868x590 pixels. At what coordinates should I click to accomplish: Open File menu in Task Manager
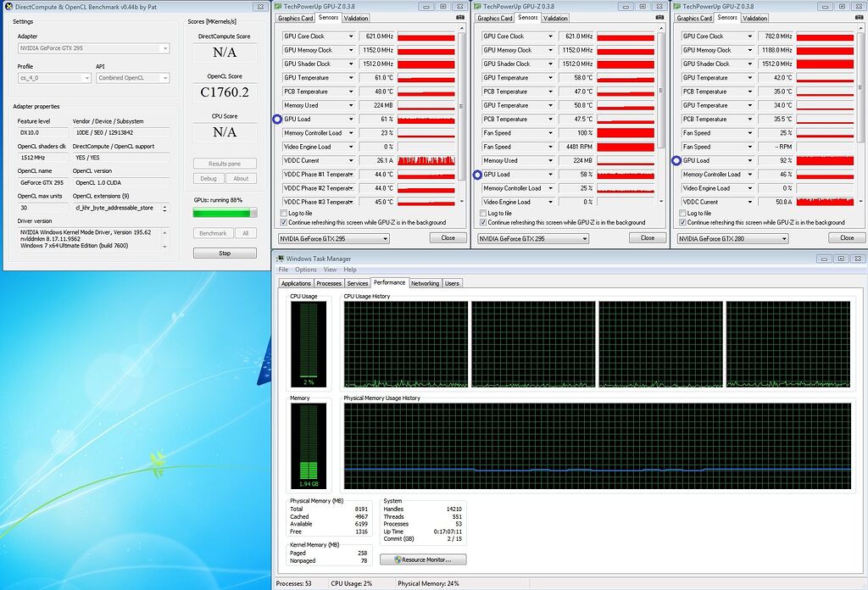[x=283, y=270]
